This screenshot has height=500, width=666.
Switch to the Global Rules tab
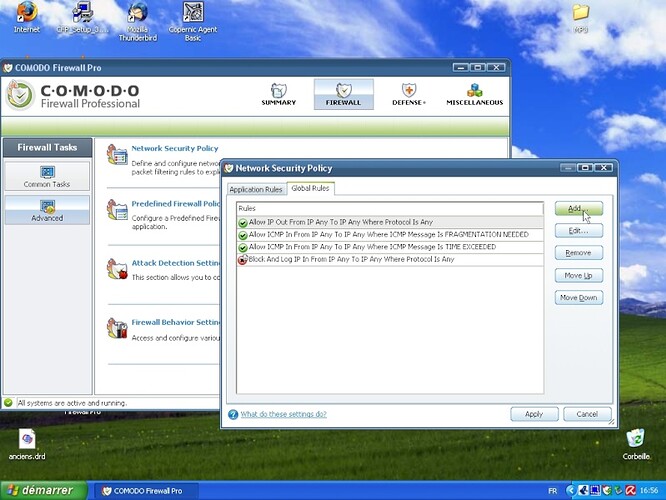(310, 188)
